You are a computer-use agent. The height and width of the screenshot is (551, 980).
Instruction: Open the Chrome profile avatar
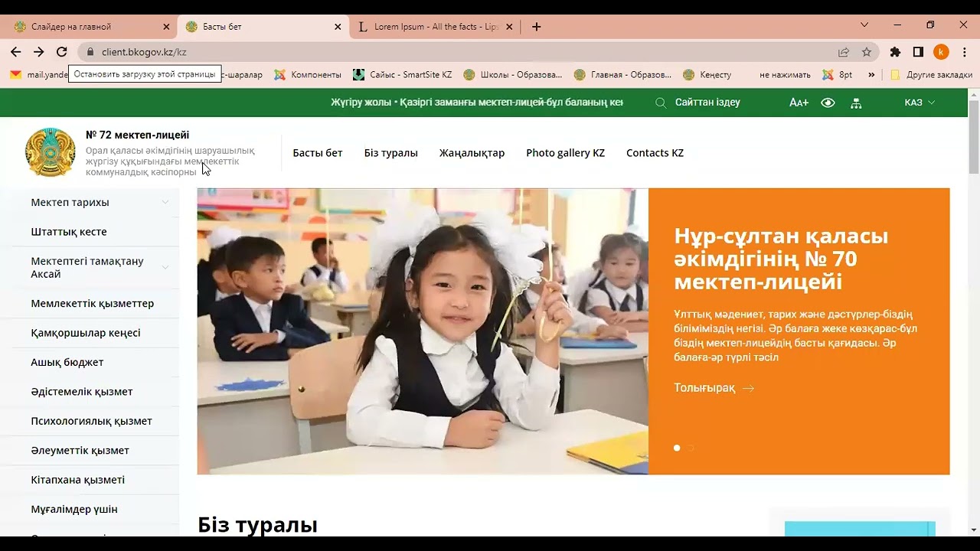(942, 52)
